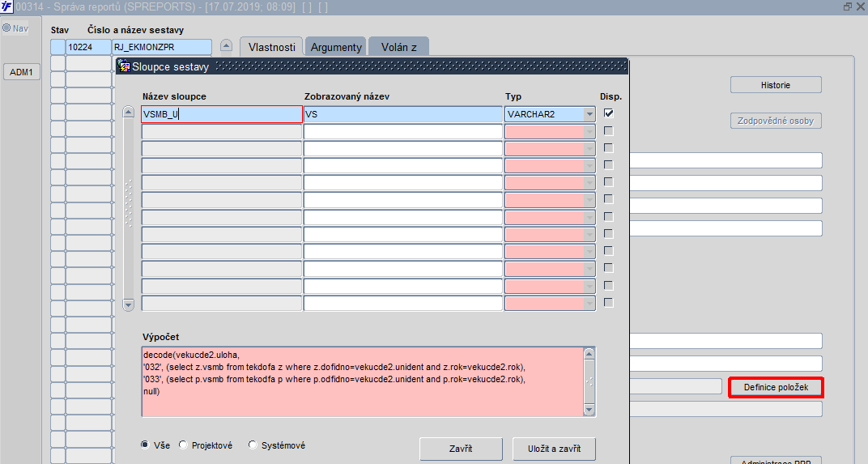Click the Stav column heading
Image resolution: width=868 pixels, height=464 pixels.
click(60, 30)
